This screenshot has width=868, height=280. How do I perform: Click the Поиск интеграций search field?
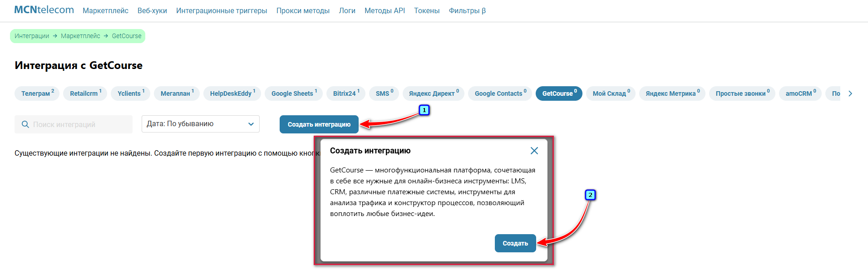coord(74,124)
